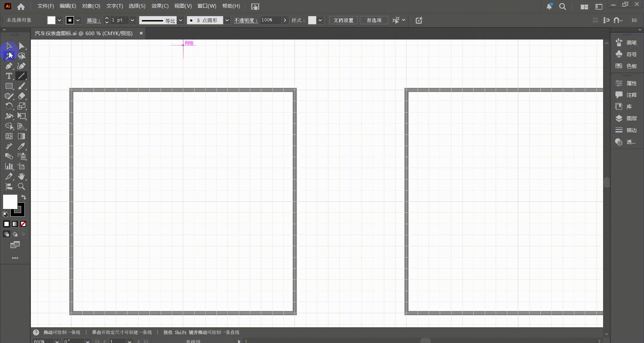Choose the Eraser tool
Screen dimensions: 644x343
(21, 96)
